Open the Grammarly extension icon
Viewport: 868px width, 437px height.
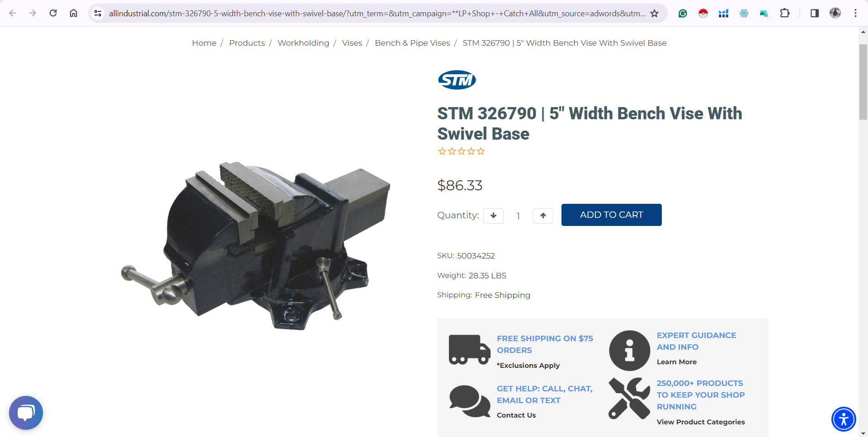[683, 14]
